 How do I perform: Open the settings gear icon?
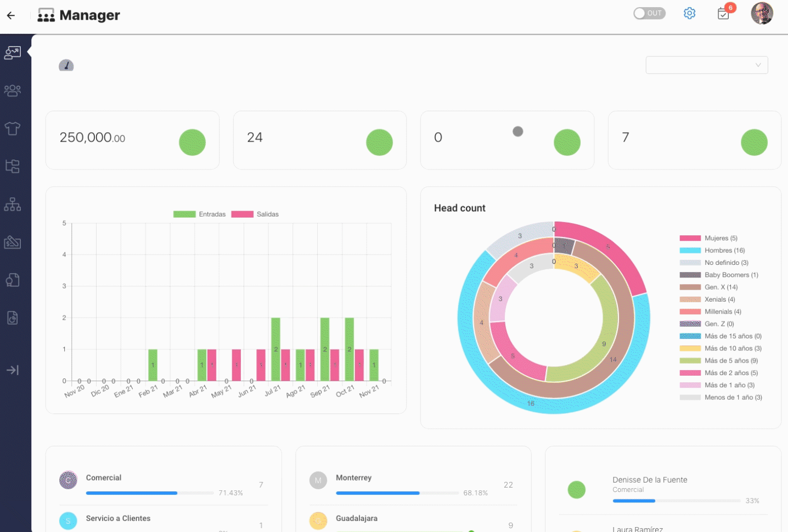click(690, 13)
